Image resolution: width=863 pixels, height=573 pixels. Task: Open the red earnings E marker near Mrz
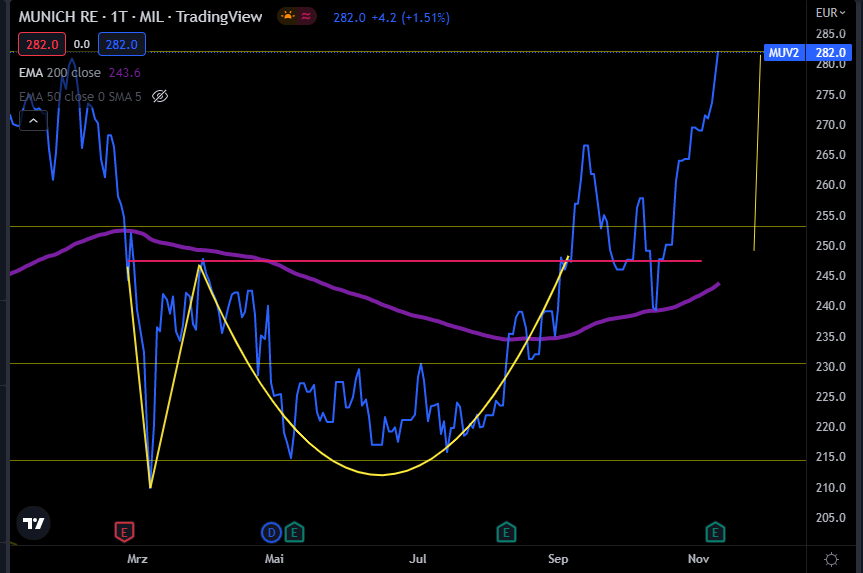(x=124, y=532)
